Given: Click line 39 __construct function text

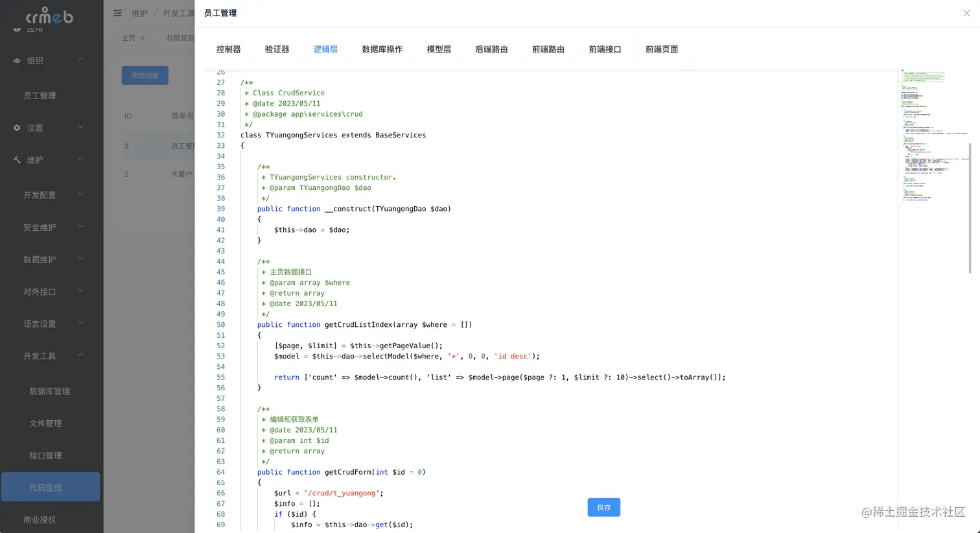Looking at the screenshot, I should click(354, 209).
